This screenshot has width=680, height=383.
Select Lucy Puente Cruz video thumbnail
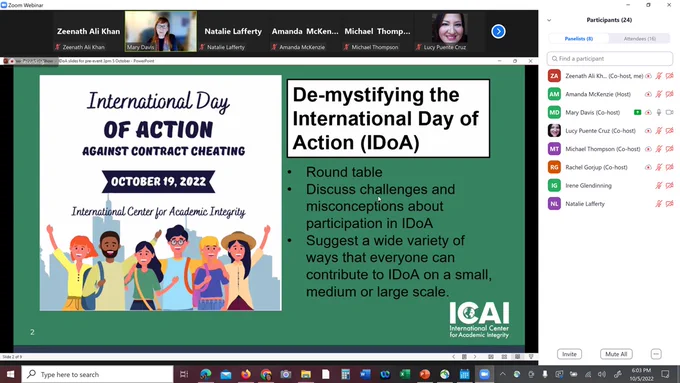pos(449,31)
